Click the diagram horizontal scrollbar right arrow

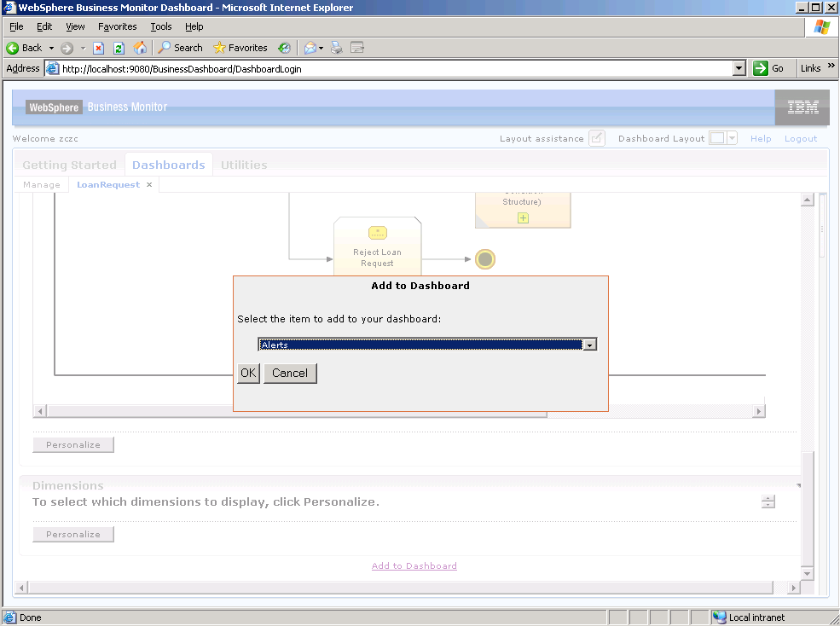point(758,412)
